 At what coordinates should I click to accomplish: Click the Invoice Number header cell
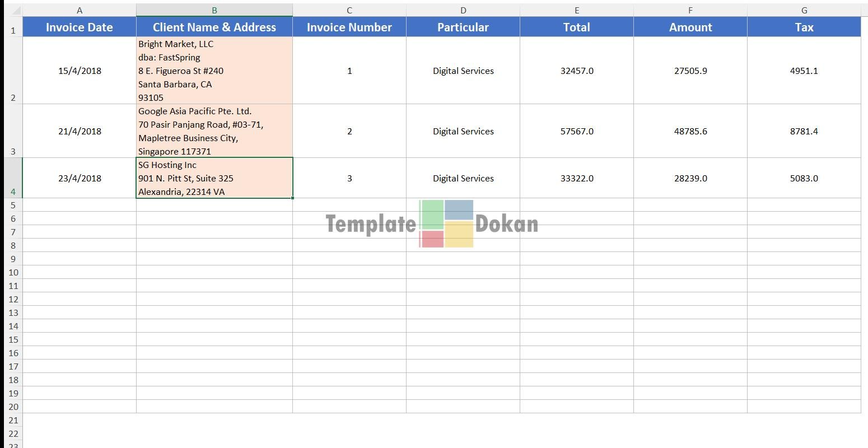pos(349,27)
